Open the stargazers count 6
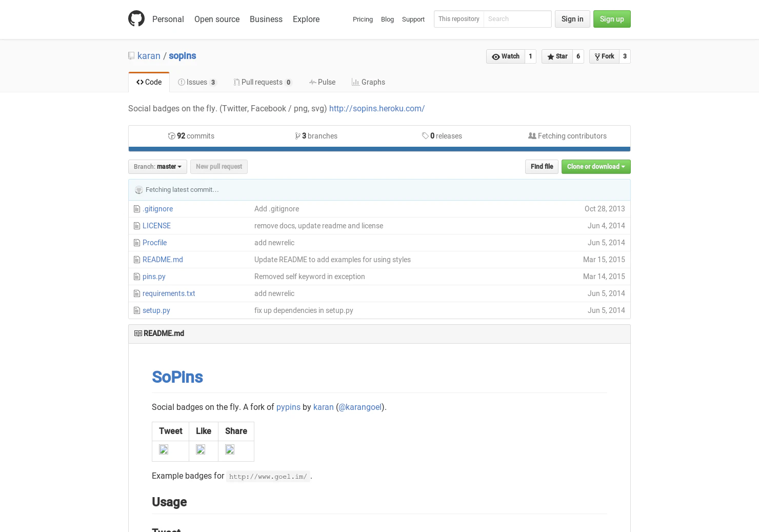Viewport: 759px width, 532px height. coord(578,56)
